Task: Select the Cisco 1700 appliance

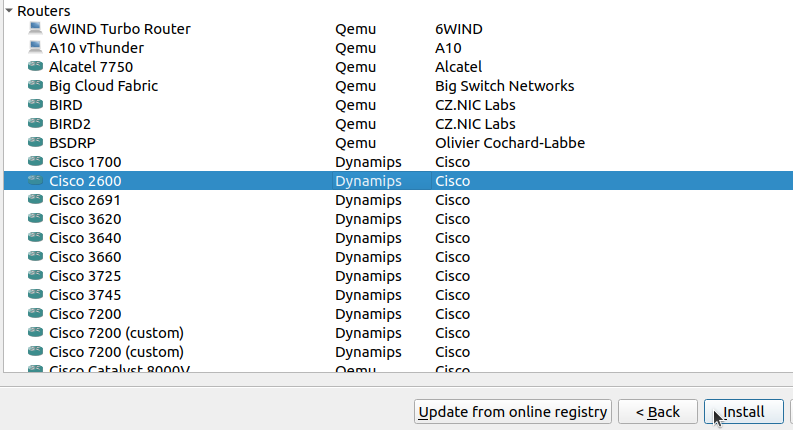Action: [x=85, y=162]
